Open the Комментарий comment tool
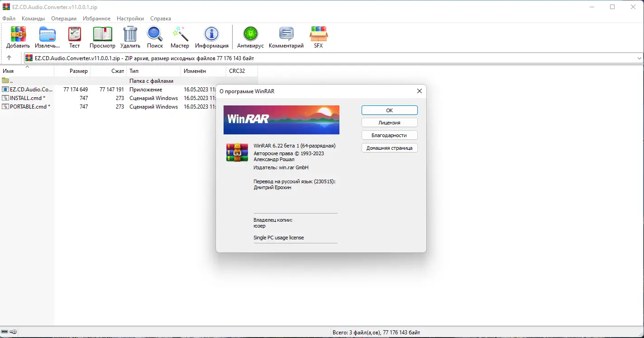Image resolution: width=644 pixels, height=338 pixels. (x=286, y=34)
